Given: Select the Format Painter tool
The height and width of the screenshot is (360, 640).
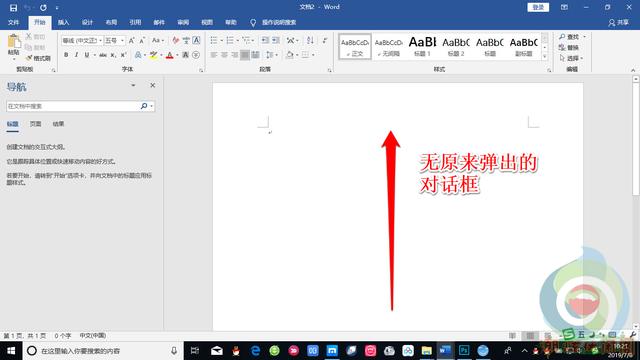Looking at the screenshot, I should tap(38, 58).
